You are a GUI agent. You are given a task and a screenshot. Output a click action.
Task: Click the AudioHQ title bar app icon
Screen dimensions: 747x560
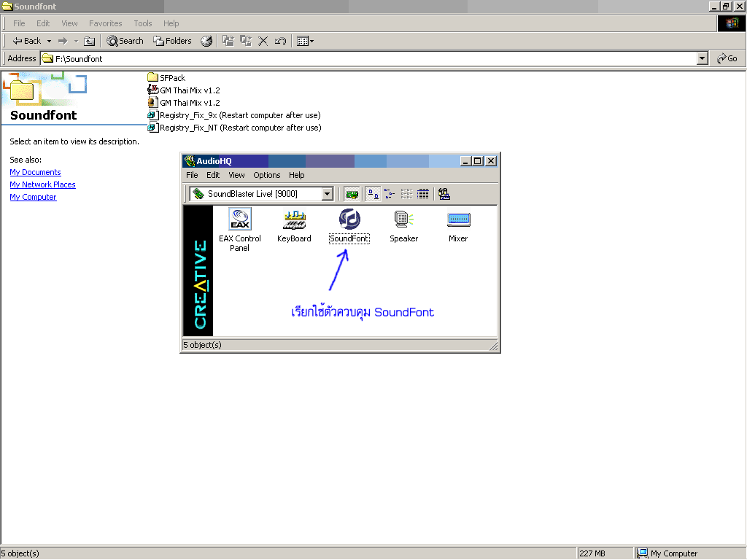click(x=190, y=161)
